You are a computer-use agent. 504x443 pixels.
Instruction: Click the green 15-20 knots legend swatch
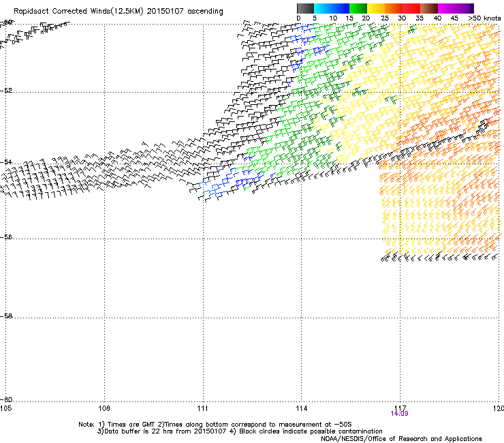tap(358, 8)
